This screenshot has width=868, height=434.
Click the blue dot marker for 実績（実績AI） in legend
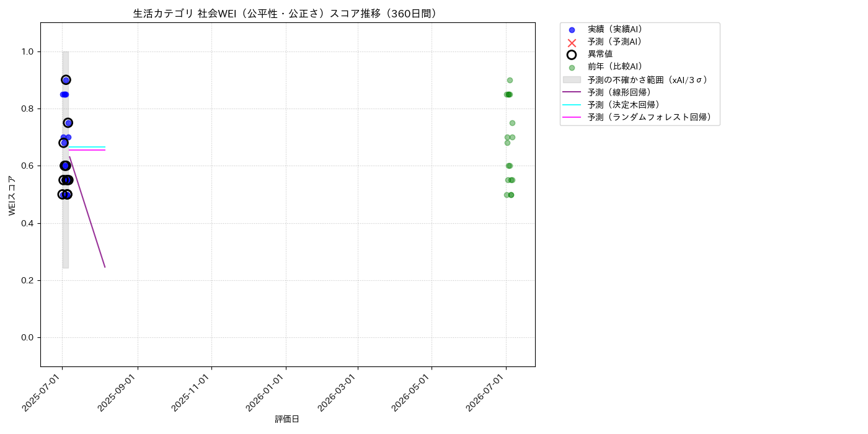[572, 30]
